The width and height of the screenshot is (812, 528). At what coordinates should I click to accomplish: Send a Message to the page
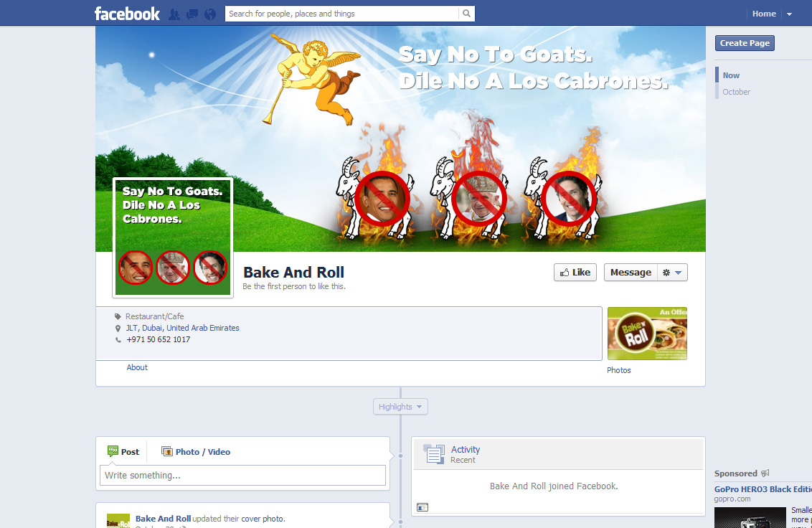(631, 273)
